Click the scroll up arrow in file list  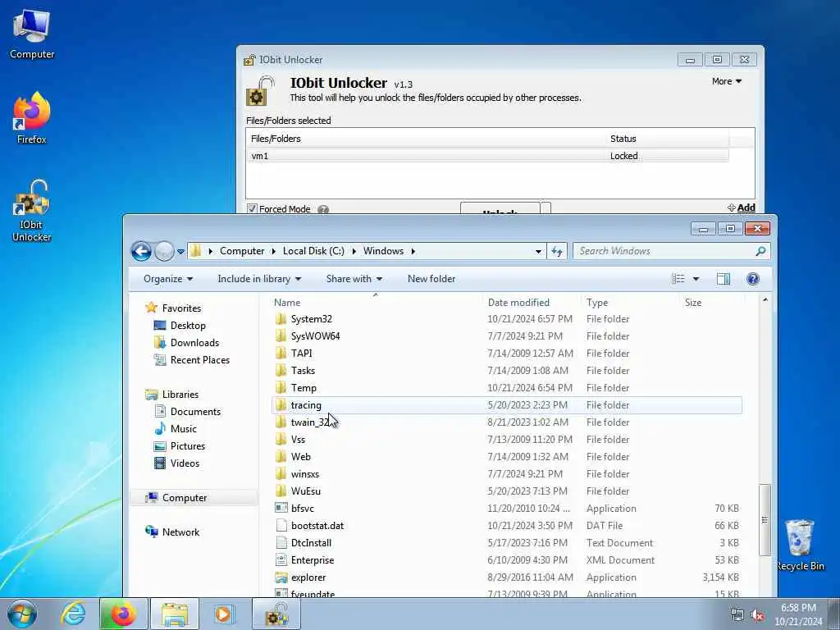[765, 300]
